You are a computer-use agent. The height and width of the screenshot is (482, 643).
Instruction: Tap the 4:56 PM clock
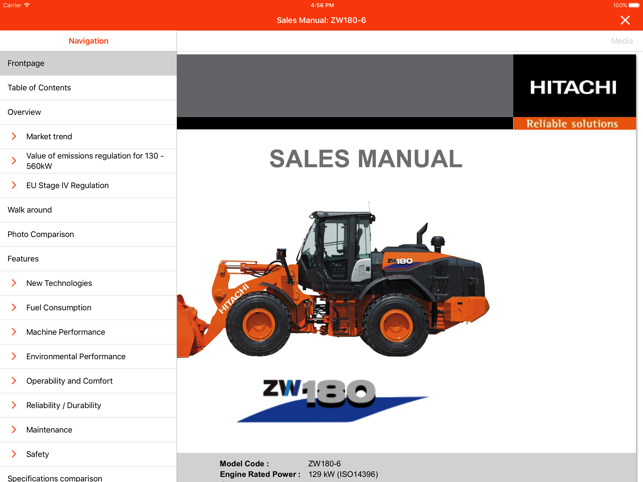tap(322, 5)
